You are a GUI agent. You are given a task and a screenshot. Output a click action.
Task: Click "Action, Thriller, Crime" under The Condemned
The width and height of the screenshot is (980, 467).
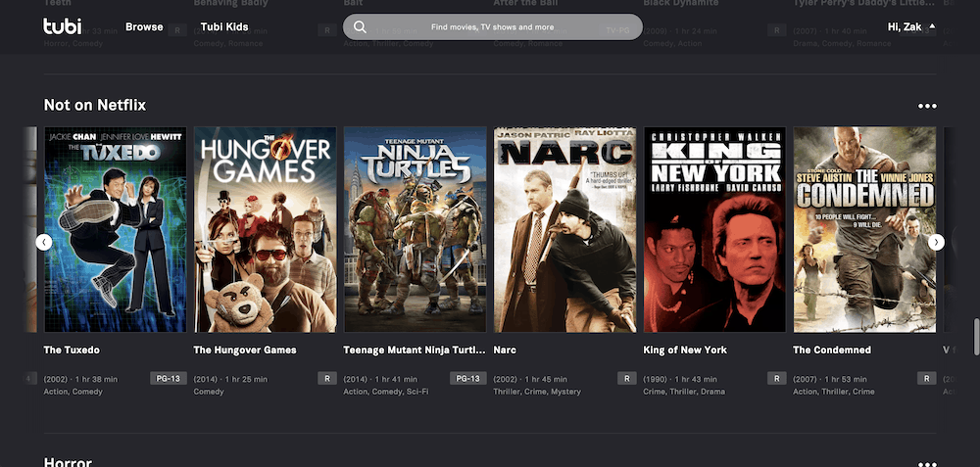pyautogui.click(x=834, y=392)
